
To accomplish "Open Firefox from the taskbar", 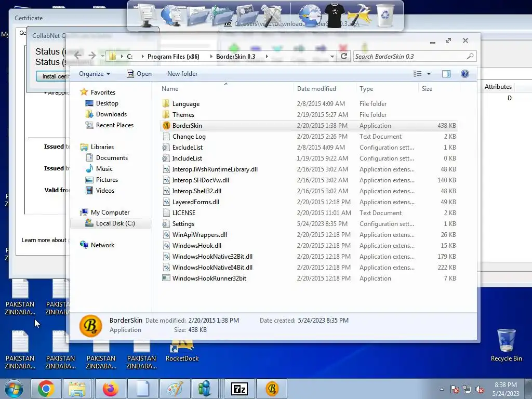I will click(x=110, y=389).
